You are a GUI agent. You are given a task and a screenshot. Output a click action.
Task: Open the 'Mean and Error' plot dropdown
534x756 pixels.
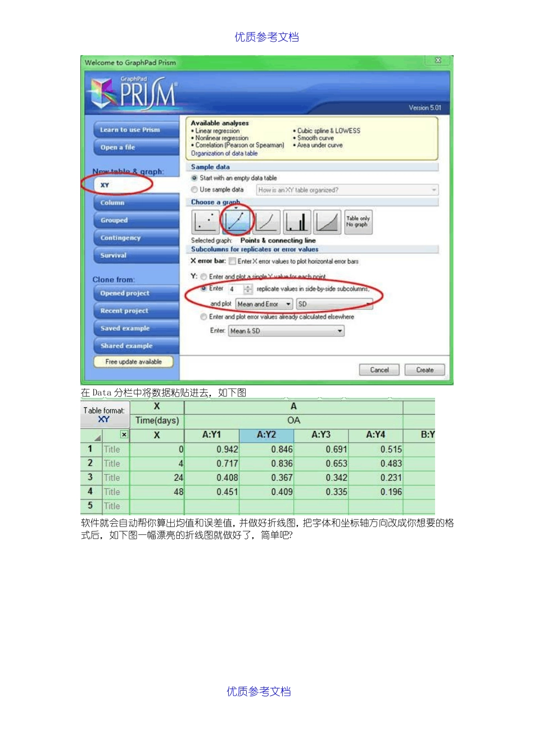pyautogui.click(x=264, y=304)
